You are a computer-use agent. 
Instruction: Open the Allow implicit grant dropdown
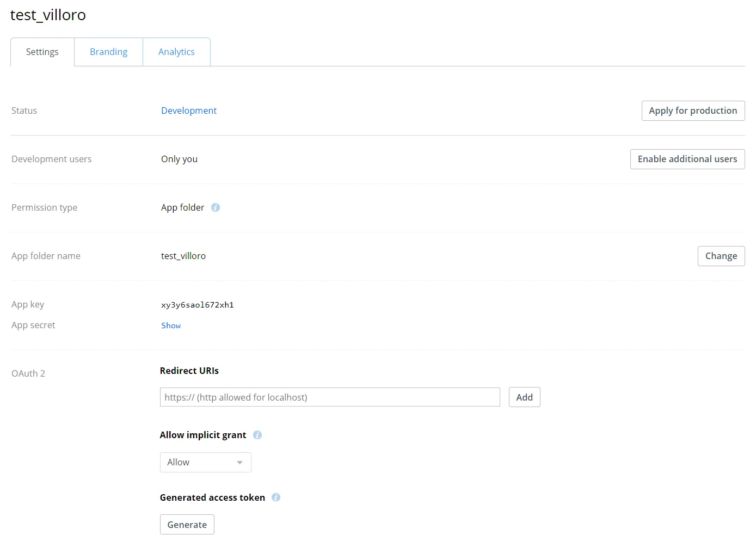(x=205, y=462)
